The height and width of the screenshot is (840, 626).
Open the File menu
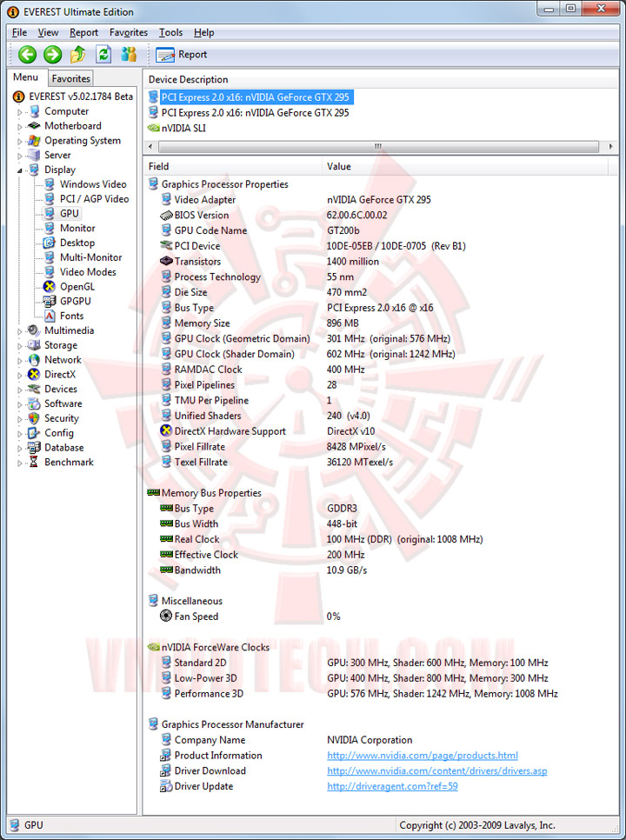(x=19, y=33)
